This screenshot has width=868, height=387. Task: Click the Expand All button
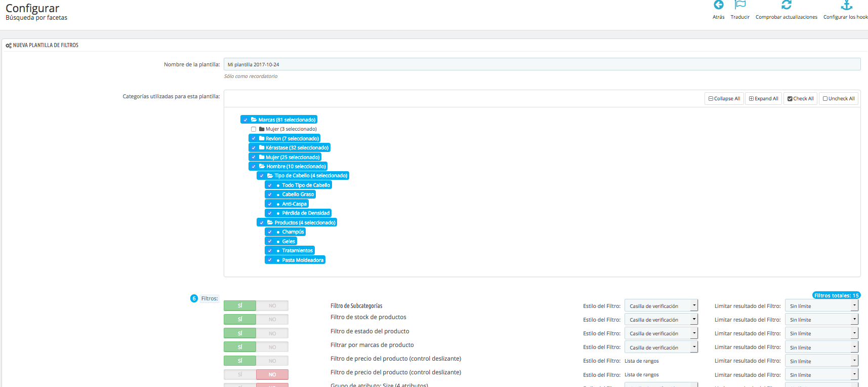coord(764,99)
